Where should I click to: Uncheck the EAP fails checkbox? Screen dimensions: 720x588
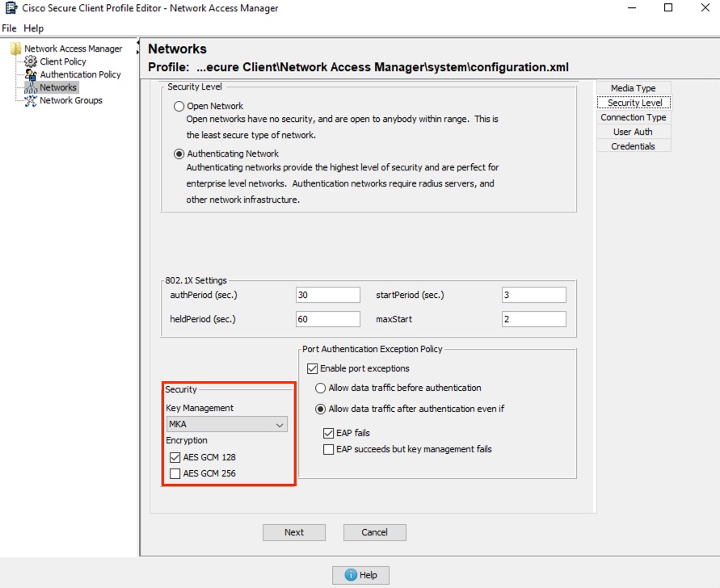pyautogui.click(x=328, y=433)
